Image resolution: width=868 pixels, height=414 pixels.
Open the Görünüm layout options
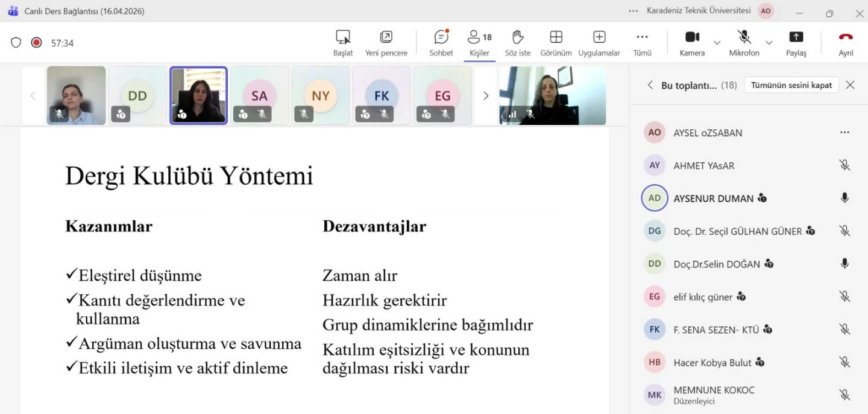[x=556, y=37]
